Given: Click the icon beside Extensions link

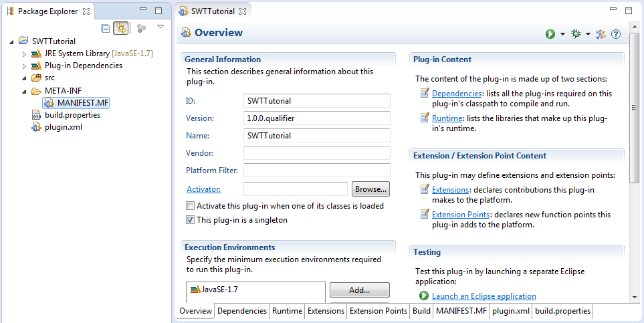Looking at the screenshot, I should (425, 189).
